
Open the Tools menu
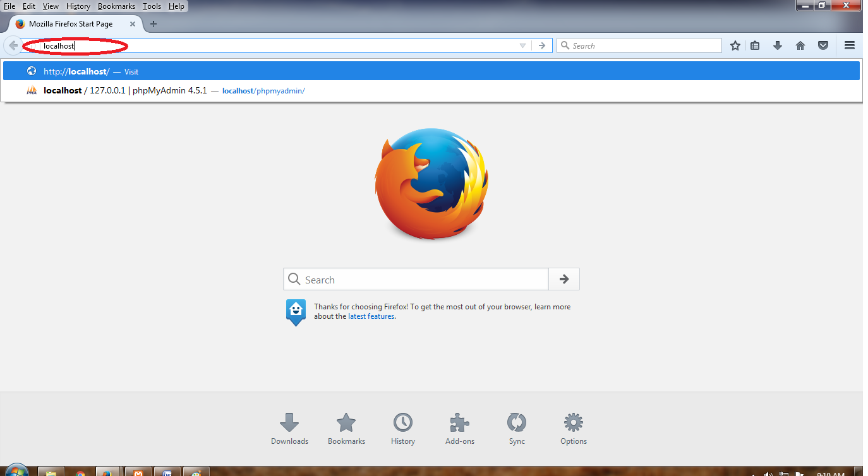tap(152, 6)
